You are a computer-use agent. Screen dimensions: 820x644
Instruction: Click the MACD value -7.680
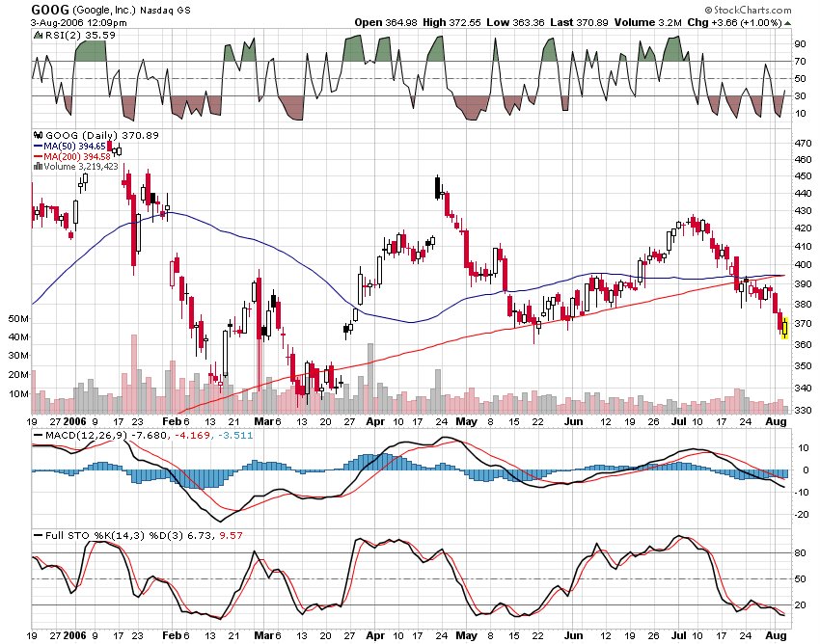(x=149, y=435)
